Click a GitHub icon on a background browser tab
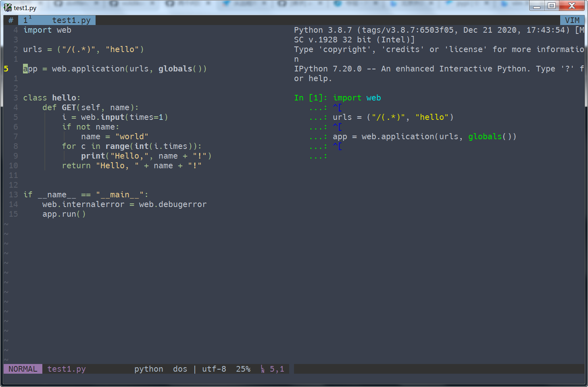The image size is (588, 387). pos(59,3)
